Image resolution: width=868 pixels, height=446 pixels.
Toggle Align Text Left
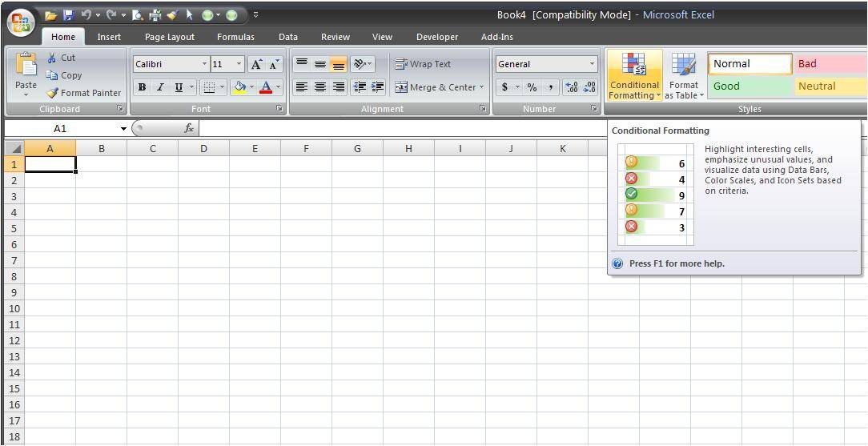pos(302,86)
